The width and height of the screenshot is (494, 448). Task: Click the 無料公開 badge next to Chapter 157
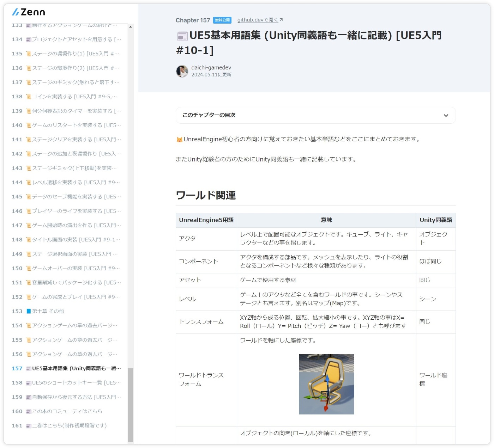pos(222,20)
